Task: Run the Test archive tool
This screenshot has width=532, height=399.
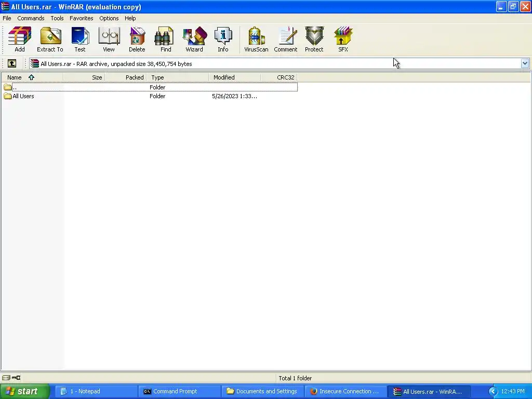Action: click(80, 39)
